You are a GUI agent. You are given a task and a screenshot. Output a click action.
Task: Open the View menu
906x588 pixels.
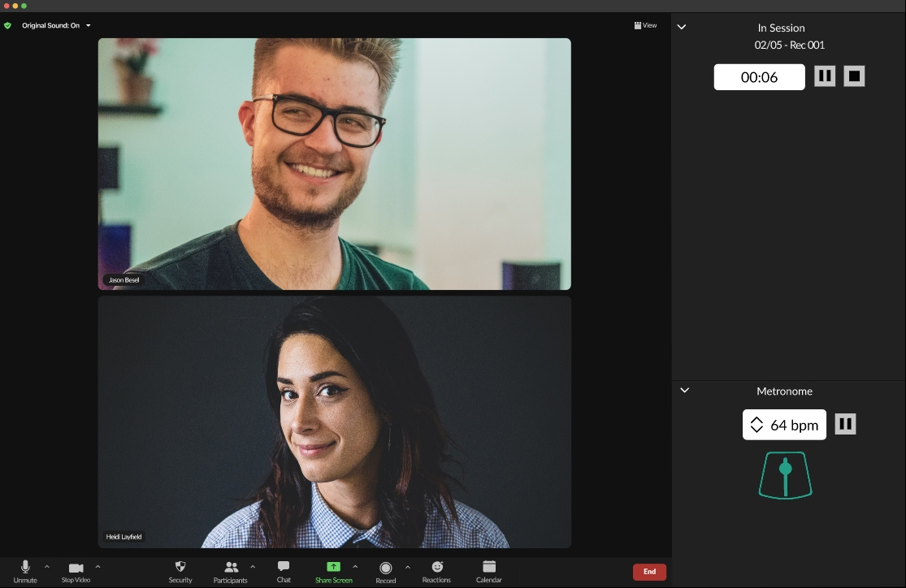[645, 25]
